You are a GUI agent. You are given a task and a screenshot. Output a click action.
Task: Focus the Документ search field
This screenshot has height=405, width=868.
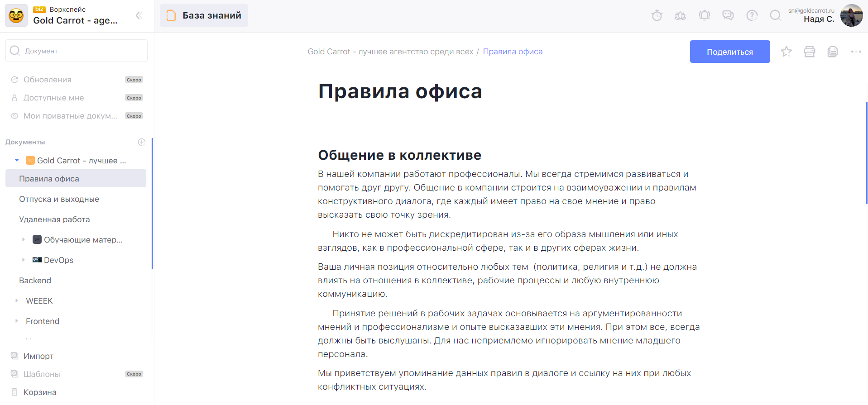click(x=77, y=51)
